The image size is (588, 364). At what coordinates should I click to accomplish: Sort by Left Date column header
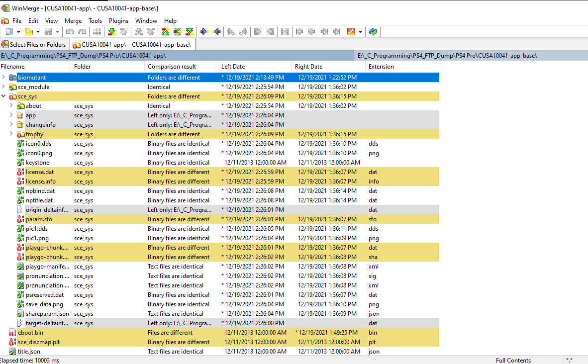pos(255,67)
